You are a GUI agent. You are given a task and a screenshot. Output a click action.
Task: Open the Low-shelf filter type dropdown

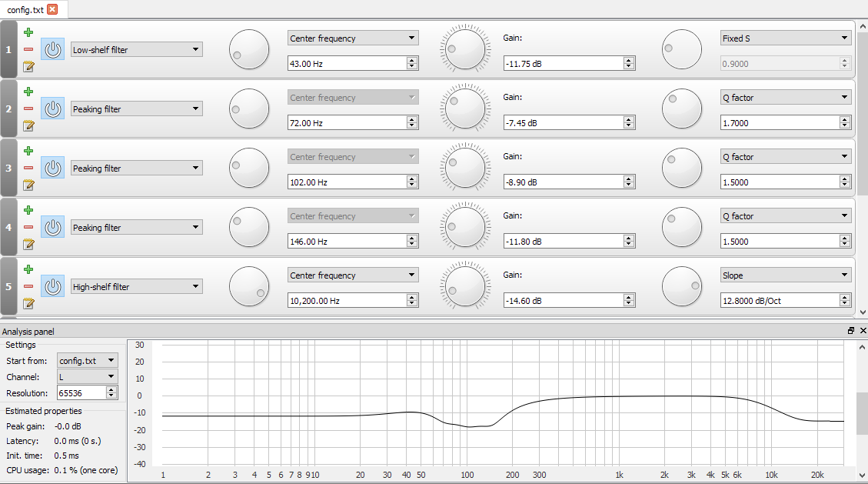pyautogui.click(x=137, y=49)
